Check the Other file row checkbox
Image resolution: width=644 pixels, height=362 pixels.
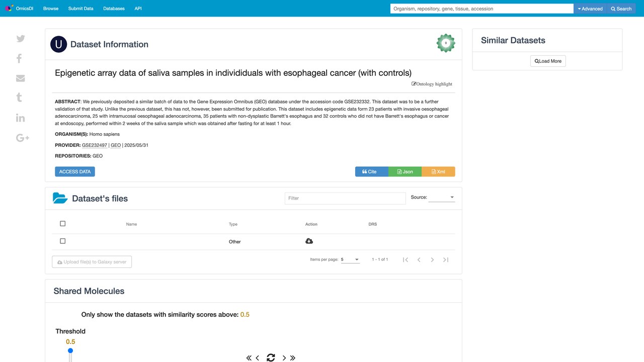pyautogui.click(x=62, y=241)
